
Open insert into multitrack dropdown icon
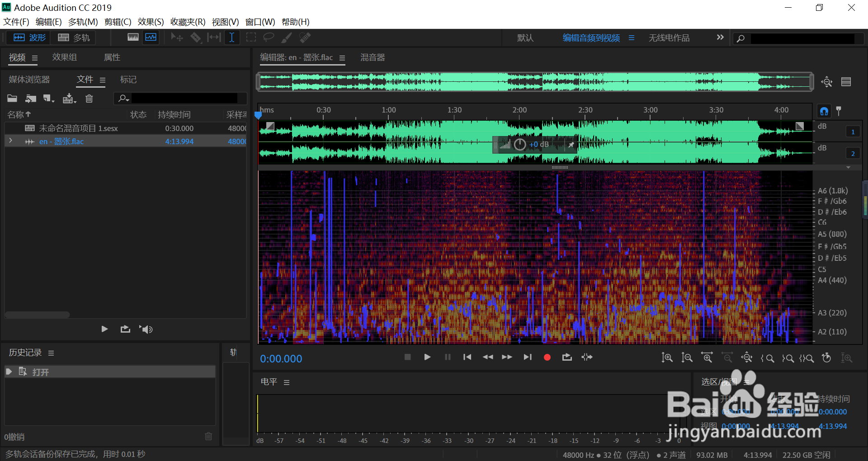pyautogui.click(x=69, y=98)
